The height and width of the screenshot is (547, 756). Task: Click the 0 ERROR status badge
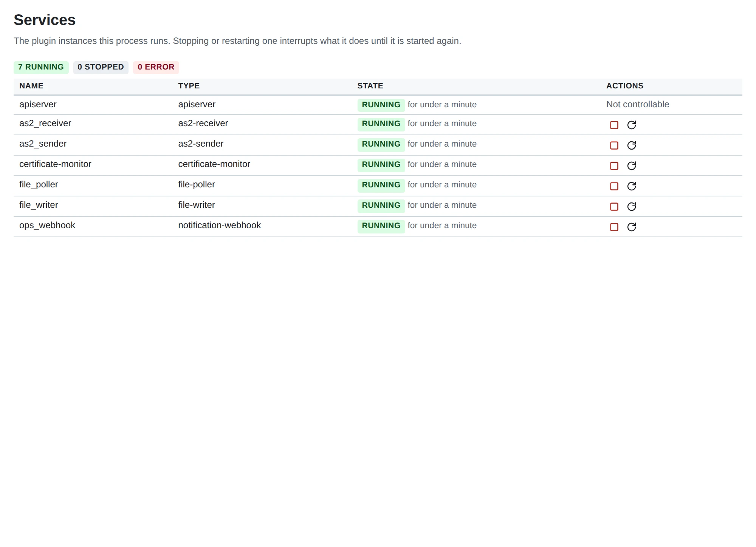[x=156, y=67]
